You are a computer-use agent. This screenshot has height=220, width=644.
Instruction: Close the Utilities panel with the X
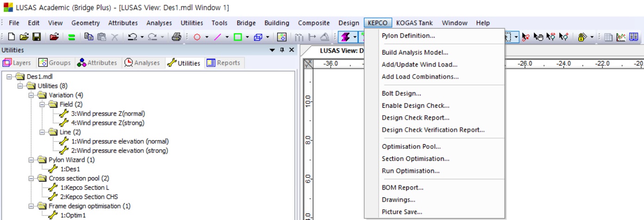tap(291, 50)
